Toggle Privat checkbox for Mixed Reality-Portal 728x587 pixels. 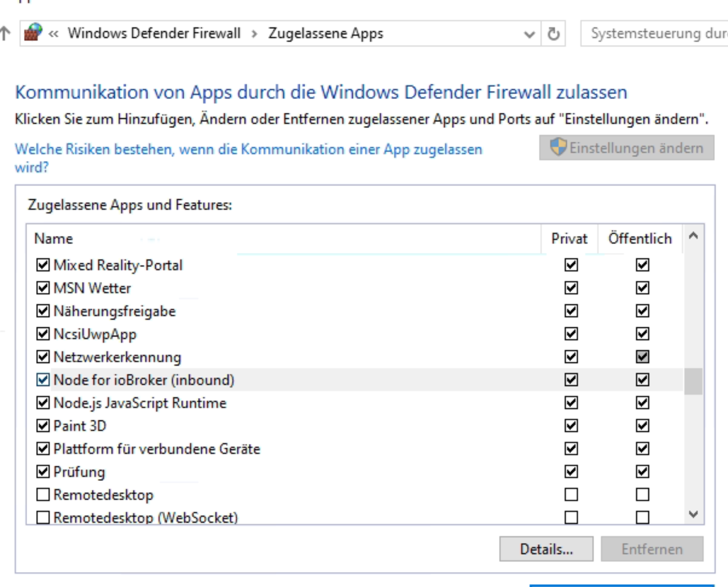click(571, 265)
